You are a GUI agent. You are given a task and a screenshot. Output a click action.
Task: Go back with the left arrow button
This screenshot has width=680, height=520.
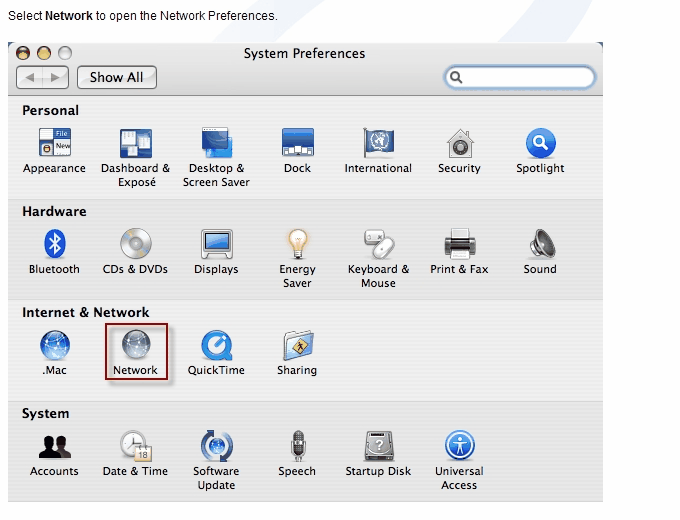coord(29,78)
